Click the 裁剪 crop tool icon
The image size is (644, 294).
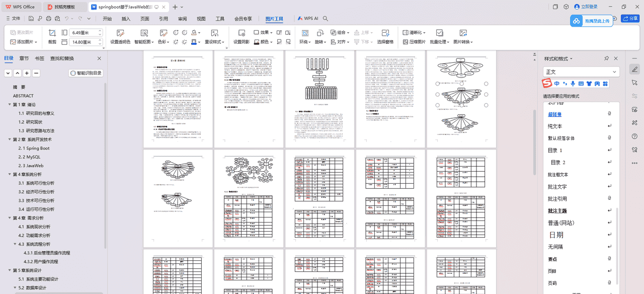[51, 32]
